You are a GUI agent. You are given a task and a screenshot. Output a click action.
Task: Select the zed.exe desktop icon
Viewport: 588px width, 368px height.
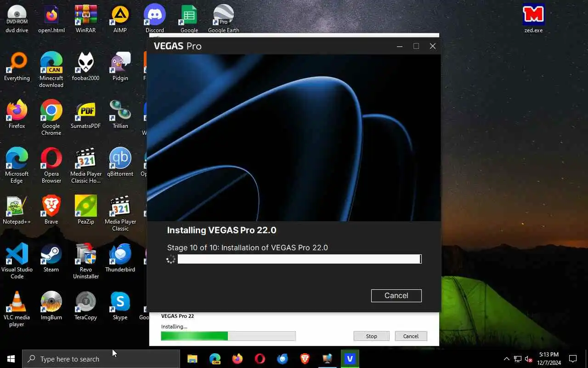(x=533, y=19)
